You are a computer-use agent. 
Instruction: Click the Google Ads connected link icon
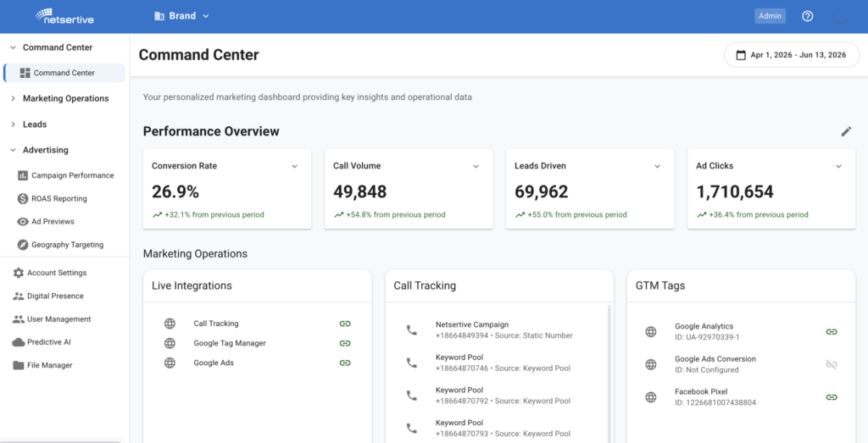pyautogui.click(x=345, y=363)
